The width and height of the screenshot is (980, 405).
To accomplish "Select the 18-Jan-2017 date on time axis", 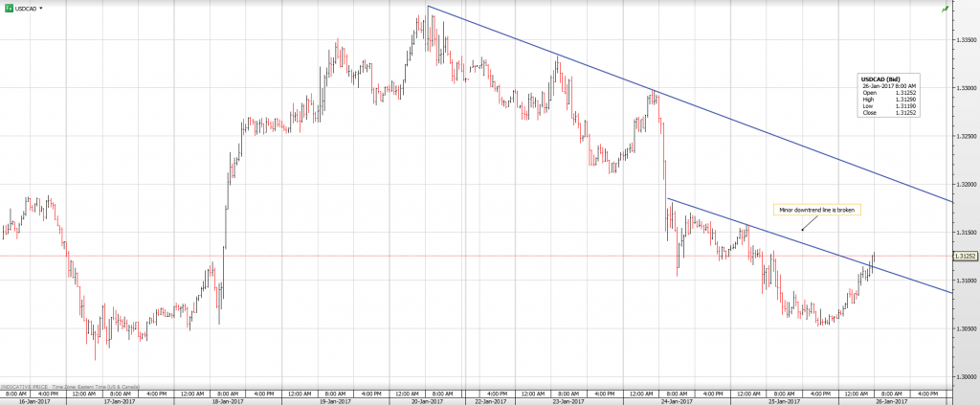I will click(x=225, y=400).
